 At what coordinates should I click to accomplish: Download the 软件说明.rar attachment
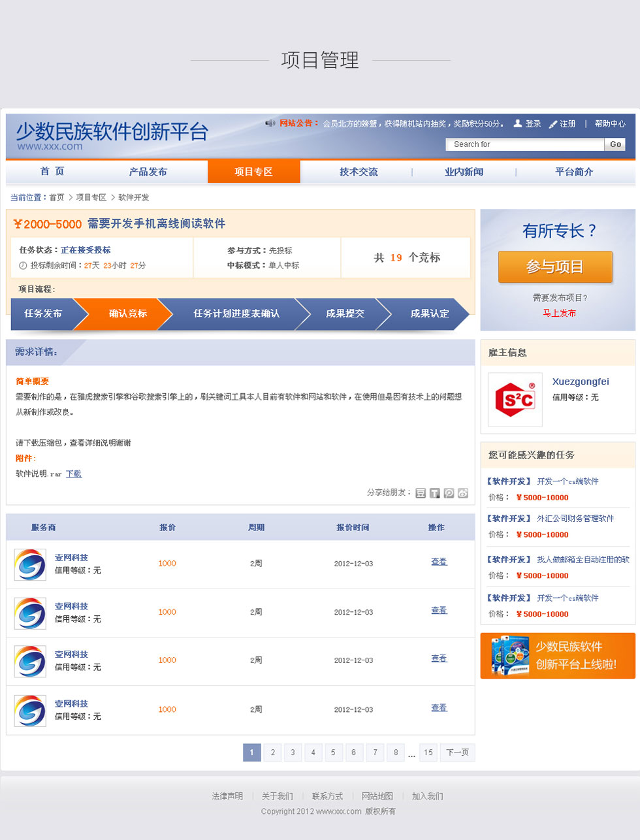[x=74, y=474]
